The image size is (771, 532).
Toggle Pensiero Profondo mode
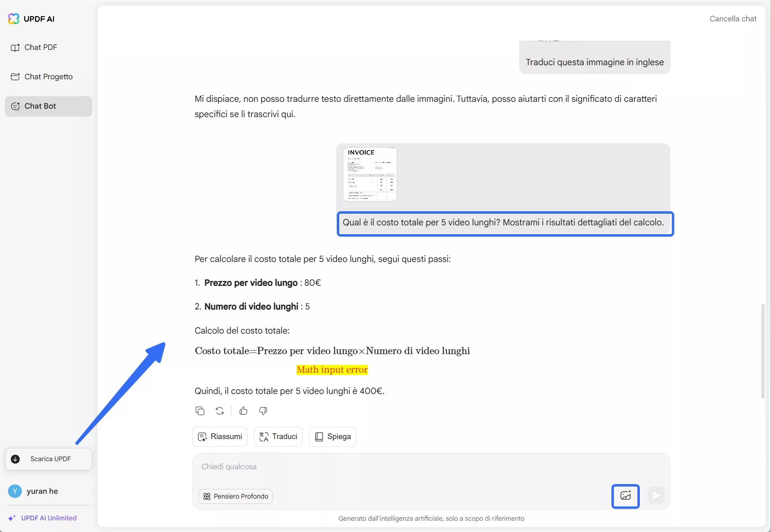[235, 497]
